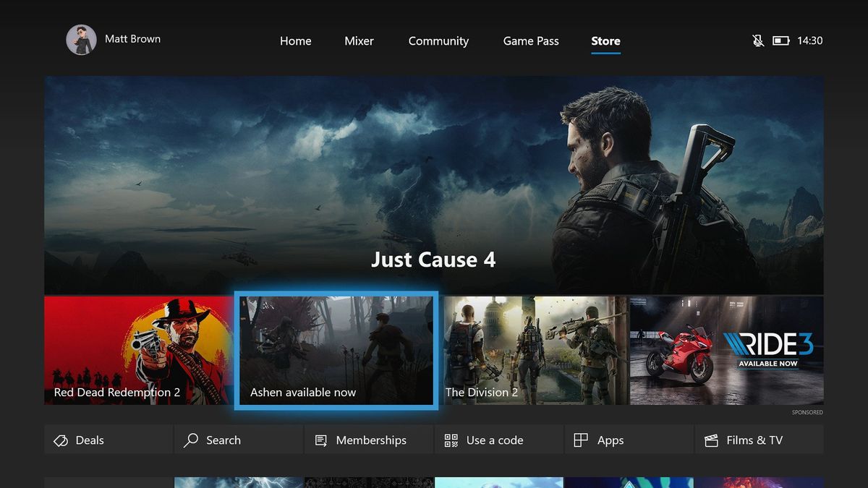868x488 pixels.
Task: Open Search via magnifying glass icon
Action: coord(191,440)
